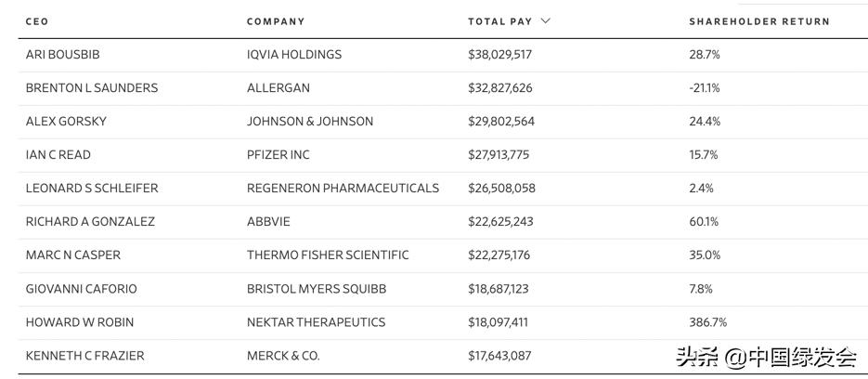This screenshot has width=868, height=379.
Task: Click Ari Bousbib name
Action: click(62, 55)
